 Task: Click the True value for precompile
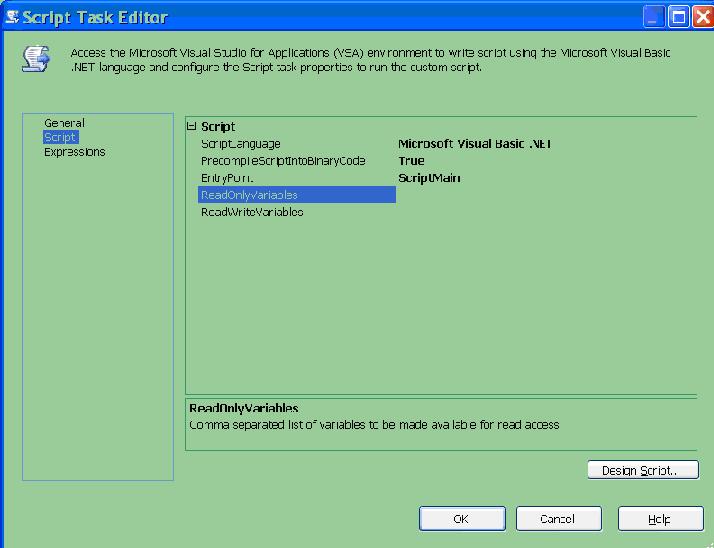pos(411,161)
